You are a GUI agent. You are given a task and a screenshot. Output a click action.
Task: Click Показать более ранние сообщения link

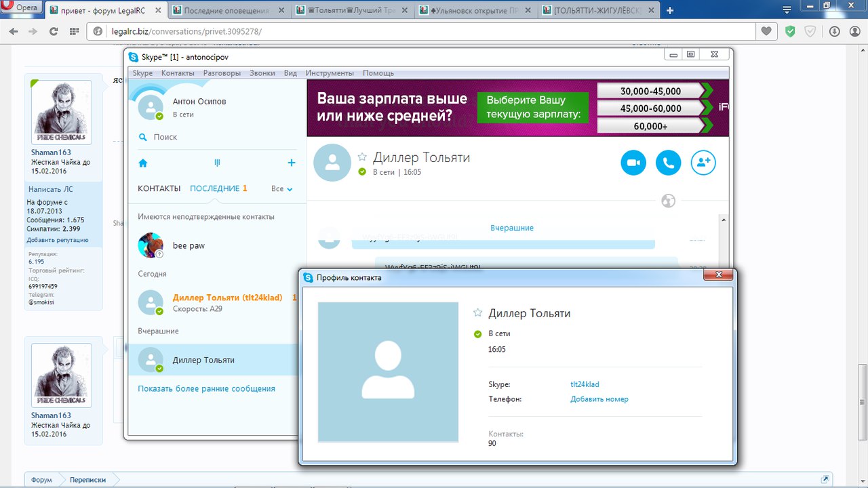(206, 388)
